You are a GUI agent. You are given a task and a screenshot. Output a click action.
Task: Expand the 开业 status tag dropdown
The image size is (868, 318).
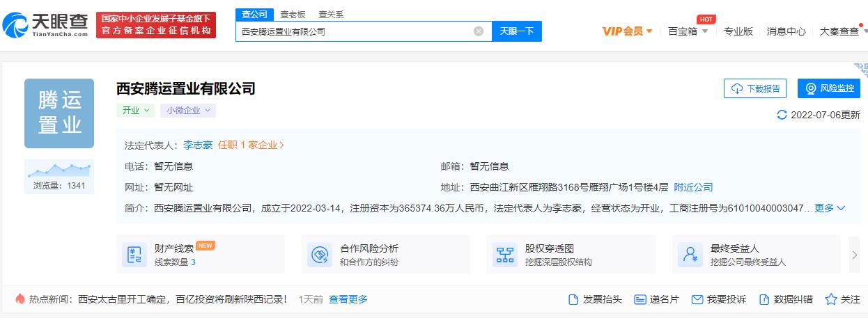[x=135, y=111]
